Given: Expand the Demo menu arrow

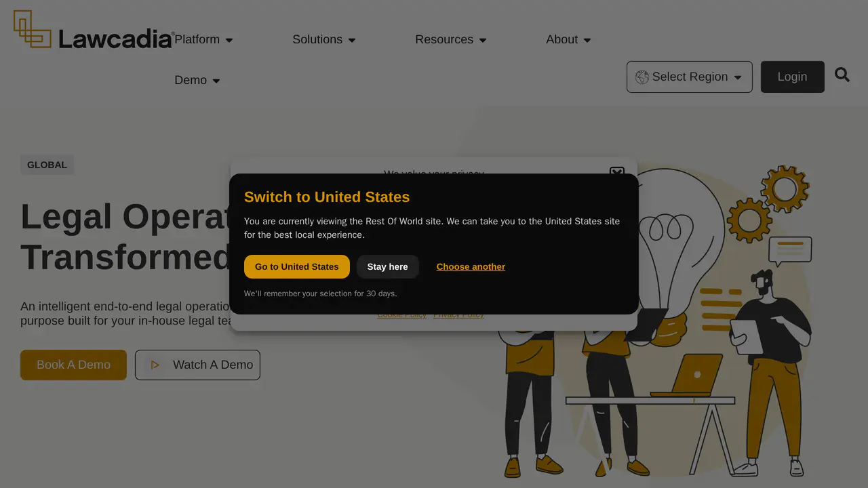Looking at the screenshot, I should coord(216,81).
